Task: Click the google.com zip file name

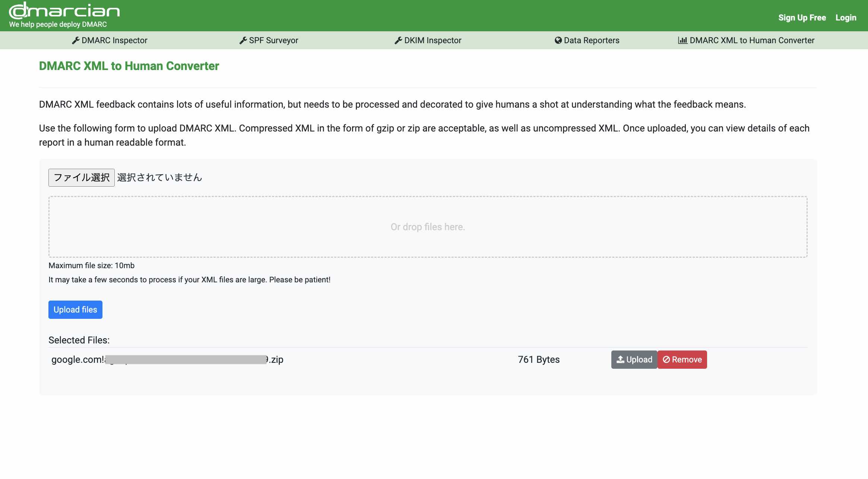Action: [167, 359]
